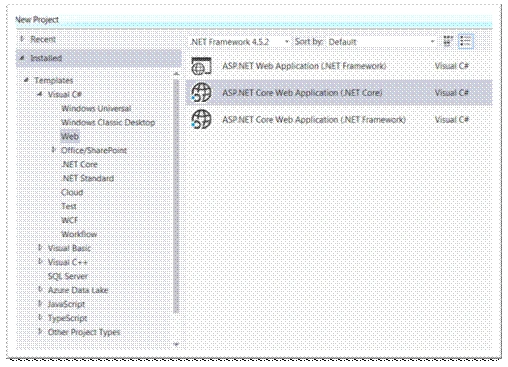Viewport: 508px width, 367px height.
Task: Select the WCF category
Action: [x=69, y=220]
